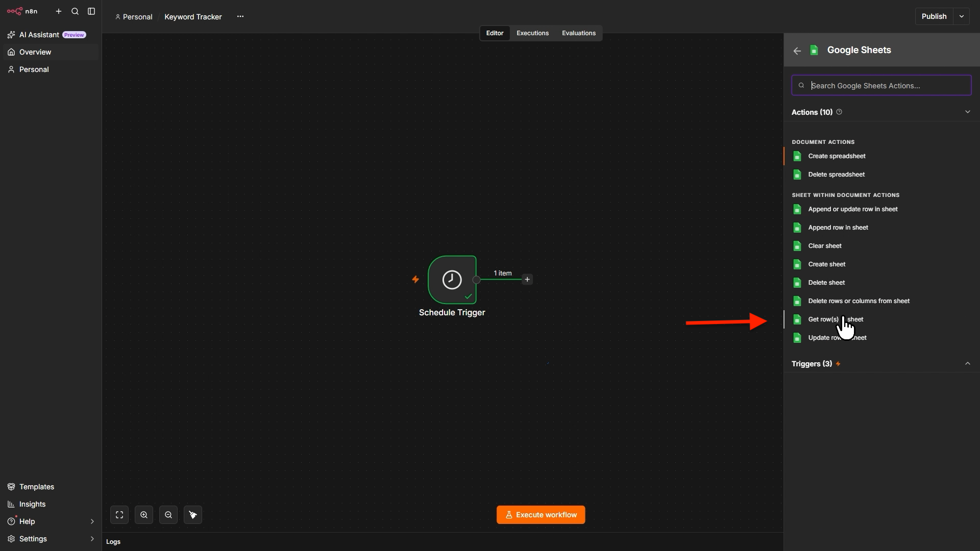Open the Logs panel

coord(113,542)
